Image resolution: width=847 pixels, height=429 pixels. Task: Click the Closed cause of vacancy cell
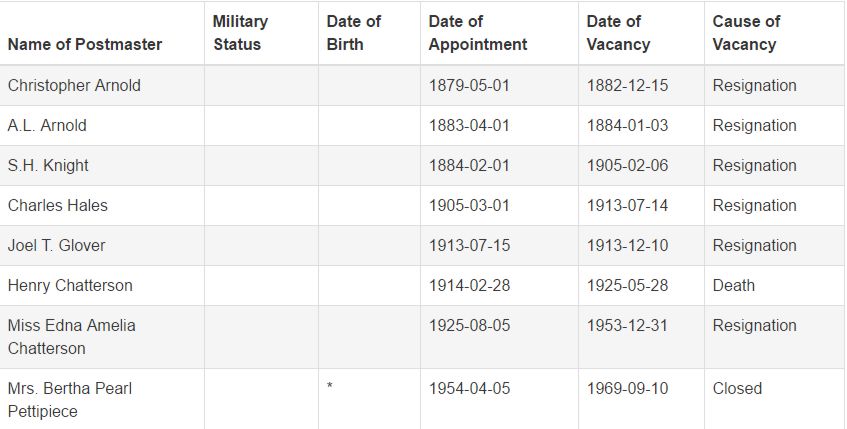point(737,388)
